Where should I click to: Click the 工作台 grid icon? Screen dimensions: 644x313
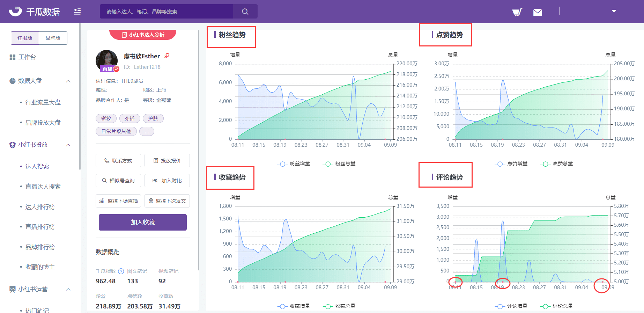[x=13, y=57]
